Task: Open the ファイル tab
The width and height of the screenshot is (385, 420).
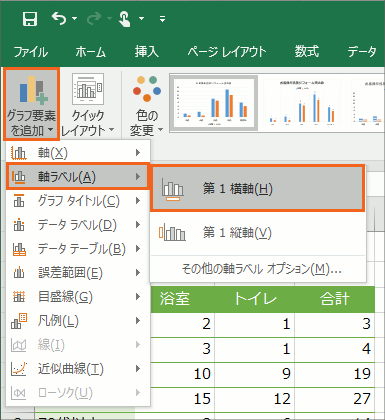Action: click(31, 52)
